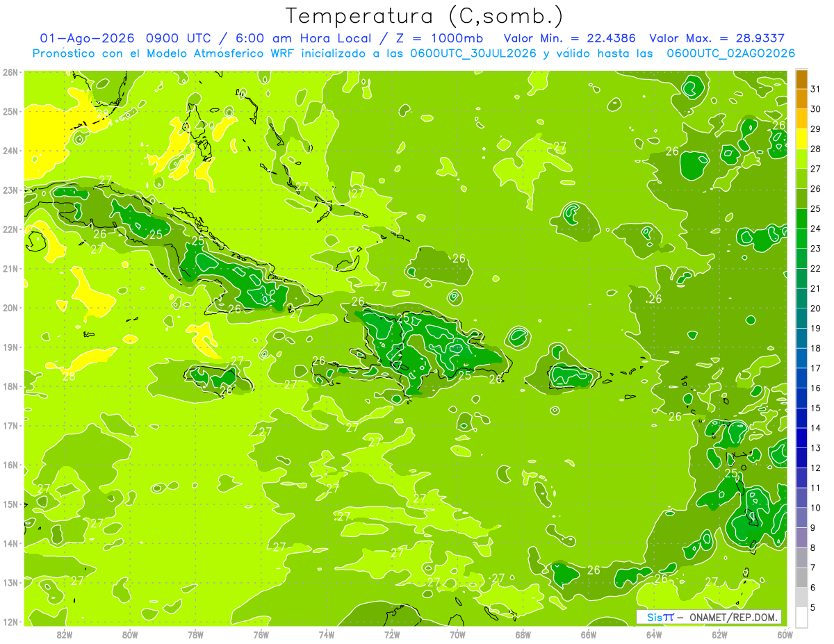Click the 19N latitude axis label
The height and width of the screenshot is (644, 834).
10,347
